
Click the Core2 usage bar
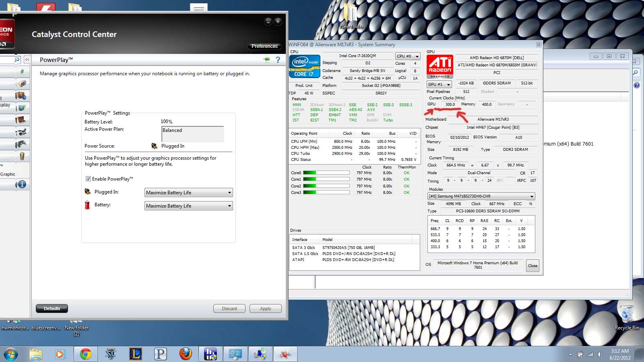pos(326,186)
